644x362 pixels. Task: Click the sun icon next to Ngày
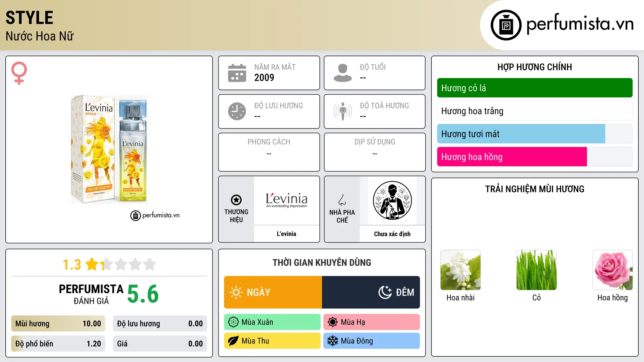click(236, 292)
